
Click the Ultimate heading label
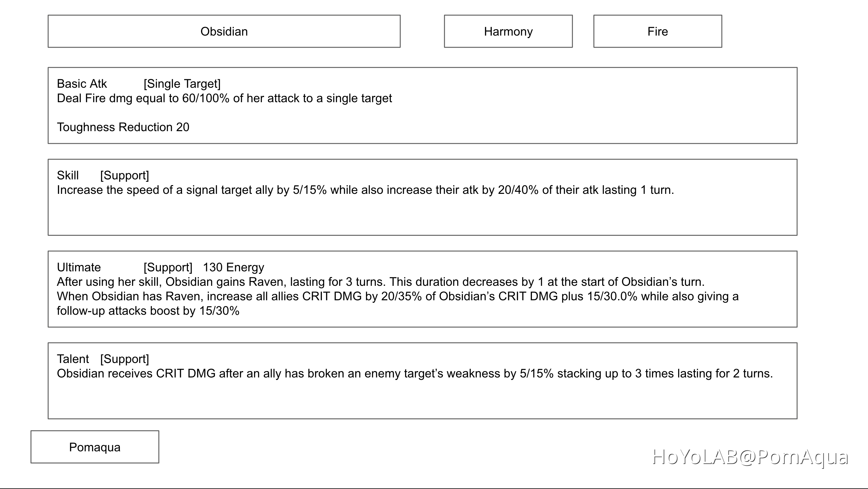coord(79,267)
